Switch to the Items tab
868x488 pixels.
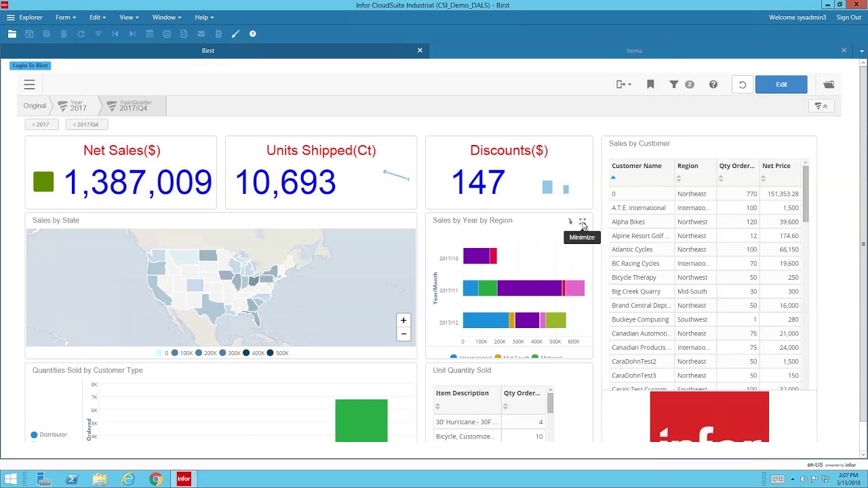point(634,51)
